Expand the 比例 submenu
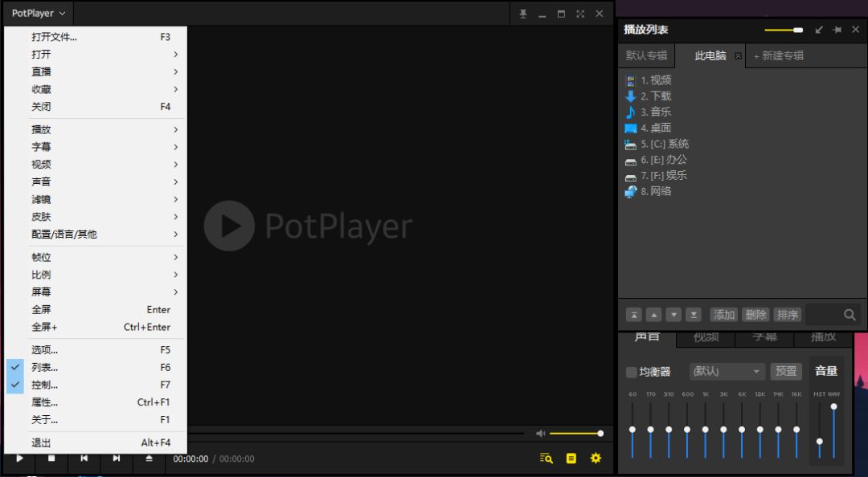This screenshot has height=477, width=868. click(96, 275)
